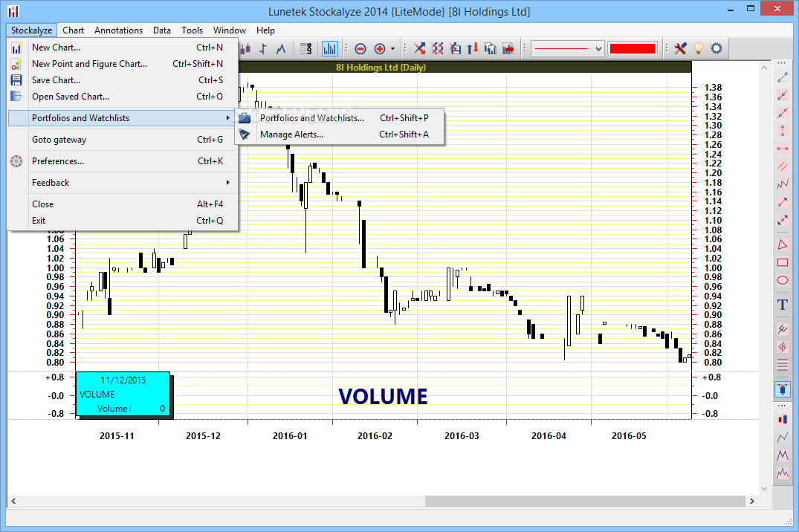Open Manage Alerts... submenu item
This screenshot has height=532, width=799.
(339, 134)
